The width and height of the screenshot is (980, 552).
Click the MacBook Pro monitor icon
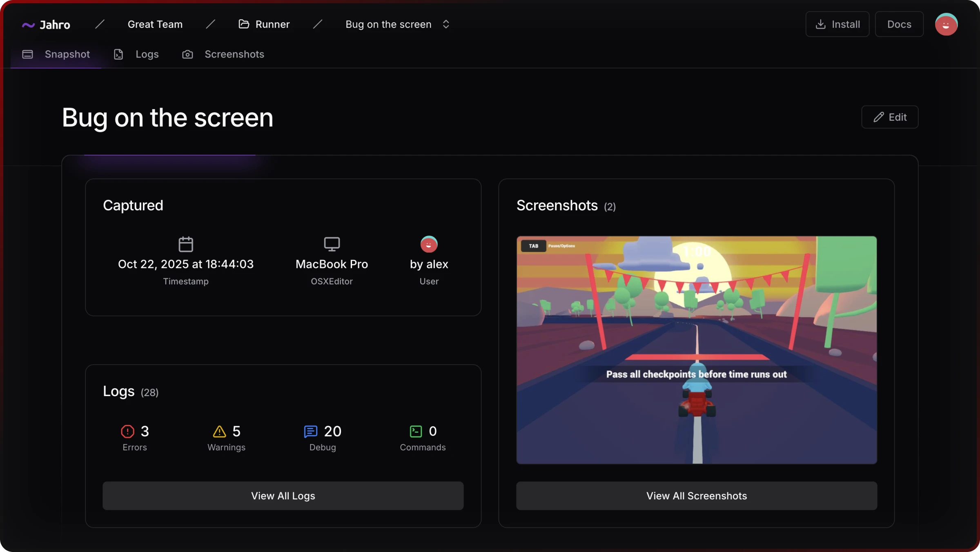[x=332, y=244]
